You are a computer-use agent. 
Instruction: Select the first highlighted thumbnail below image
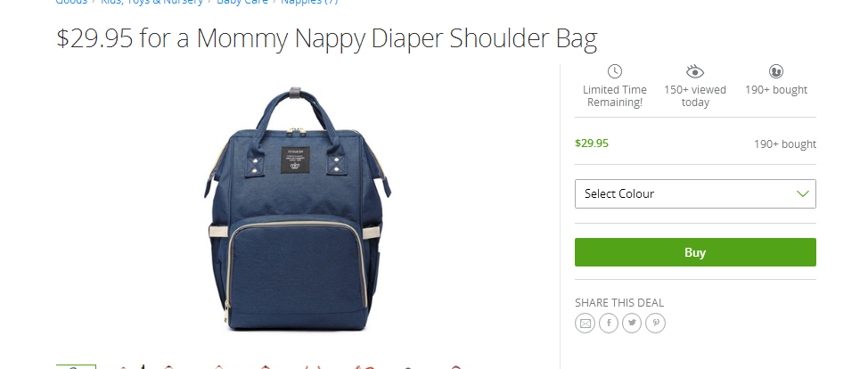tap(76, 367)
